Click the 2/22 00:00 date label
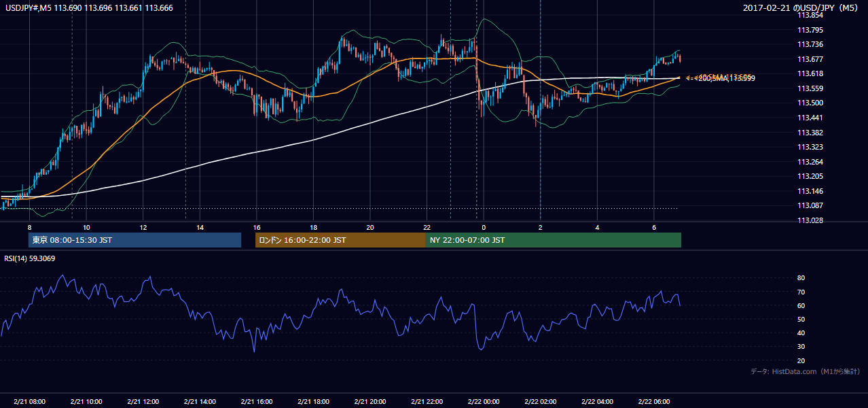868x408 pixels. point(484,402)
